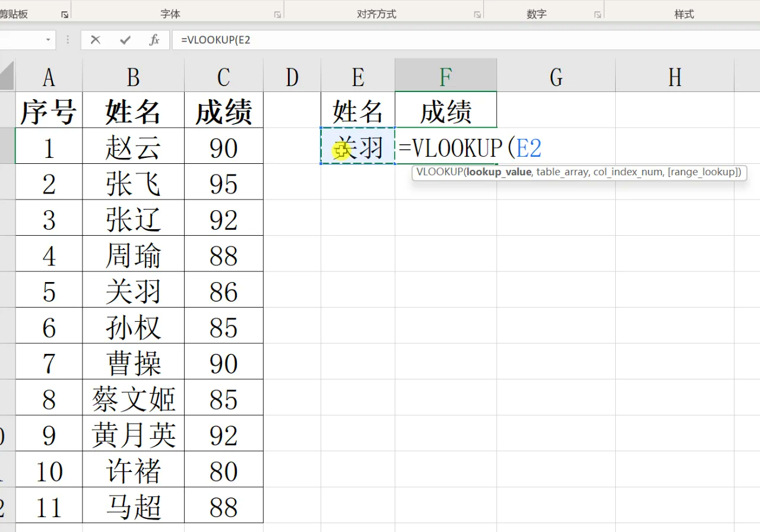The width and height of the screenshot is (760, 532).
Task: Click the select-all corner triangle
Action: pyautogui.click(x=7, y=75)
